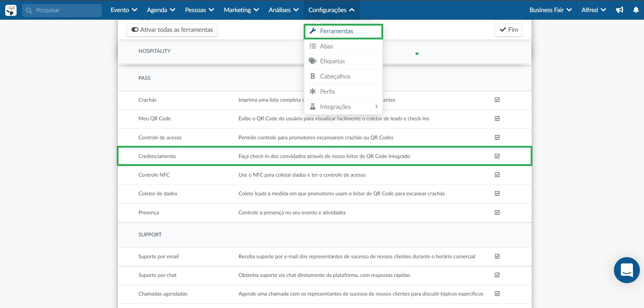Click the Presença description text
644x308 pixels.
point(292,213)
